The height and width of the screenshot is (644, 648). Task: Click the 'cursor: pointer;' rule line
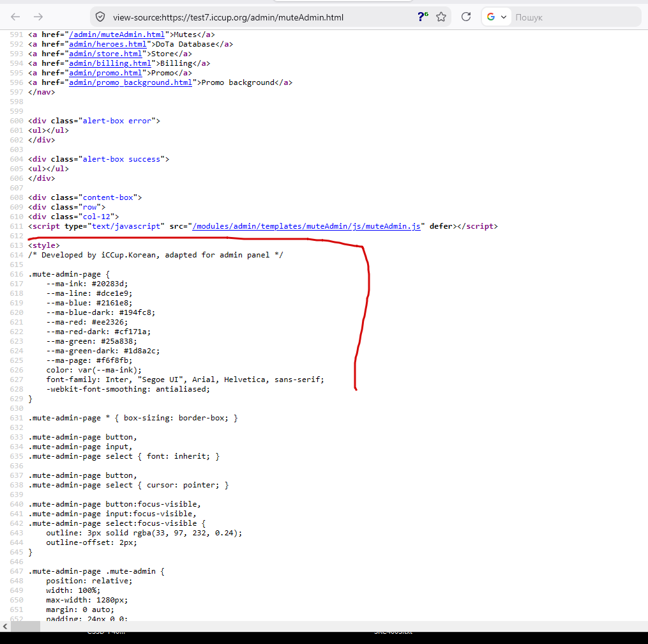pos(128,485)
